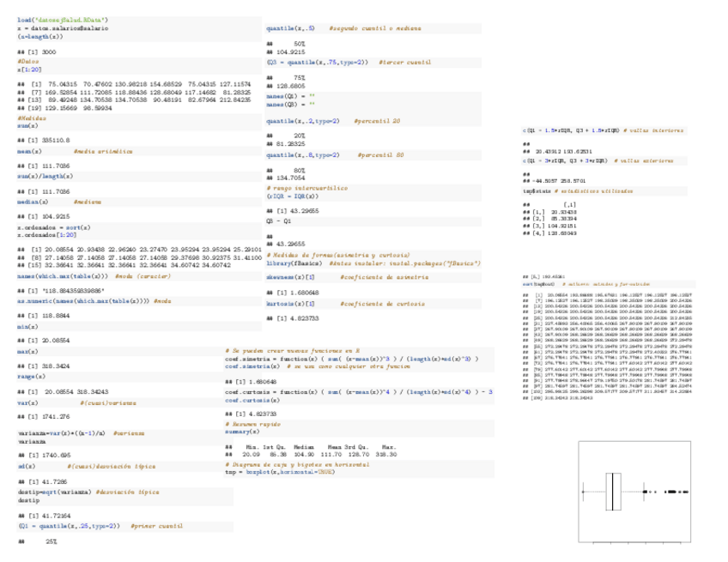728x562 pixels.
Task: Click the summary(x) code line
Action: pyautogui.click(x=247, y=432)
